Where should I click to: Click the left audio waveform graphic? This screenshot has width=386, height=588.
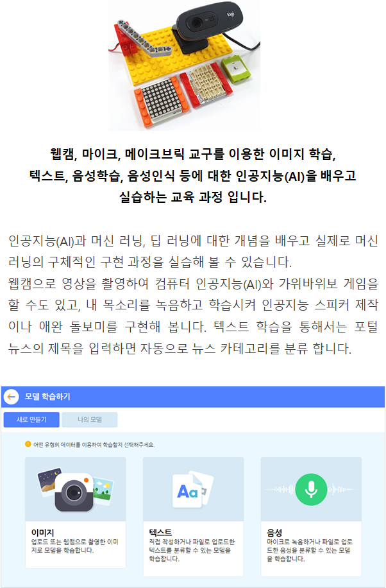[280, 490]
